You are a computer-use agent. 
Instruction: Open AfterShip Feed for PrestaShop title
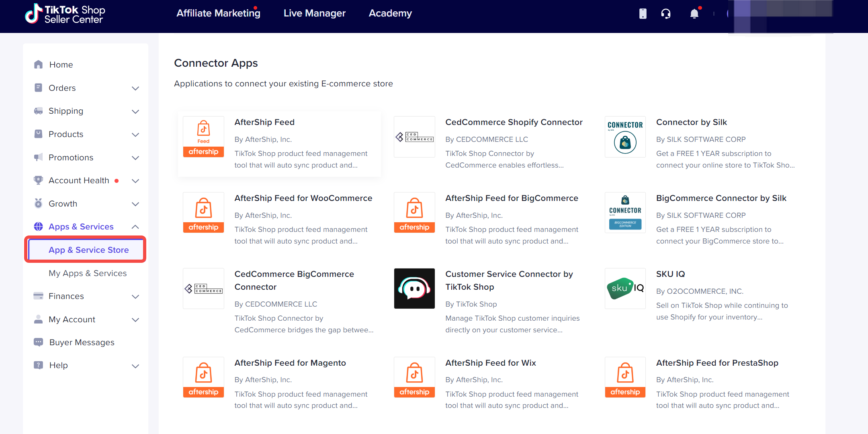click(717, 363)
